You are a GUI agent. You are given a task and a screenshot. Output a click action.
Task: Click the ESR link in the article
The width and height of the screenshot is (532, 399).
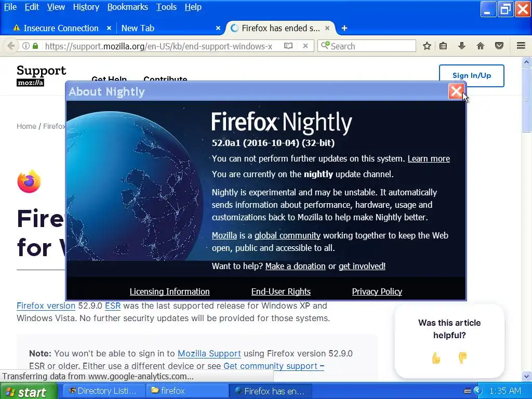(x=113, y=305)
